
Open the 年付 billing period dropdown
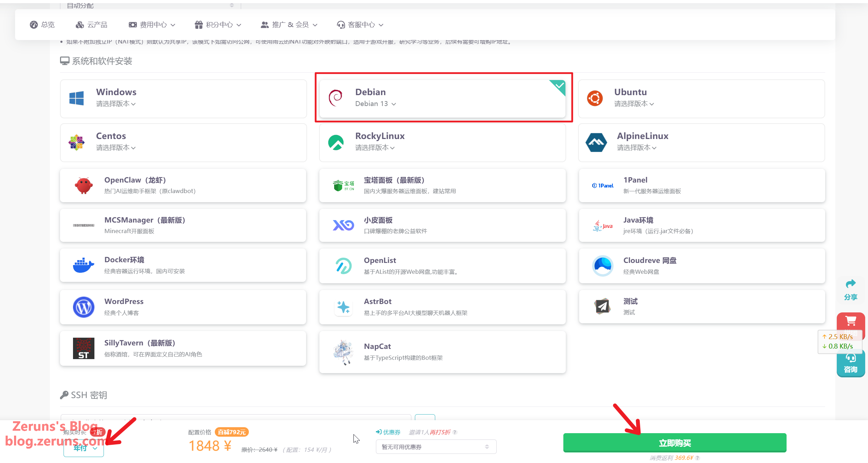(x=84, y=448)
